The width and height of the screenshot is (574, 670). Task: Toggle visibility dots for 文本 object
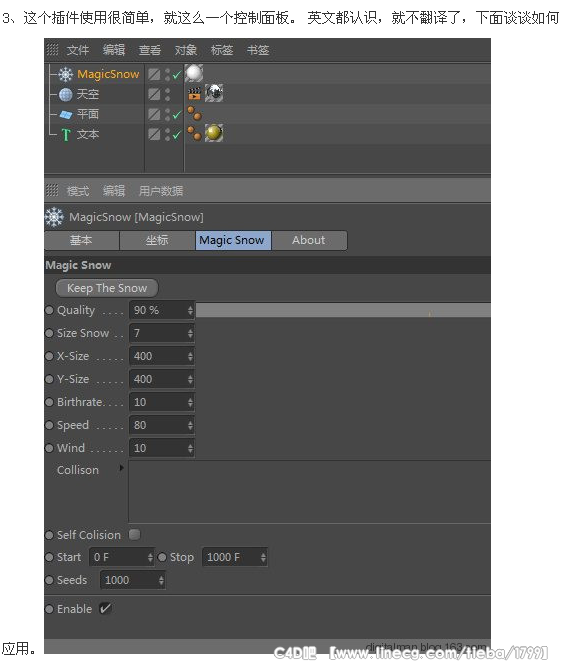pyautogui.click(x=167, y=135)
